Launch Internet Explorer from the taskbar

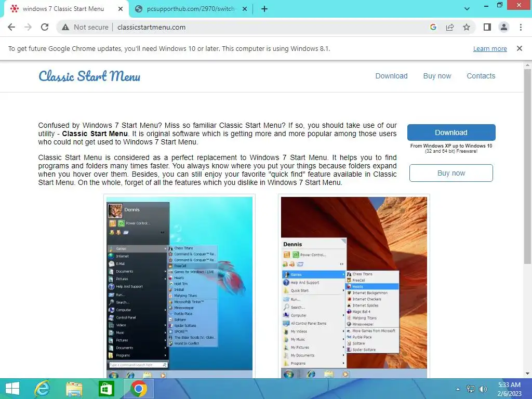tap(43, 389)
